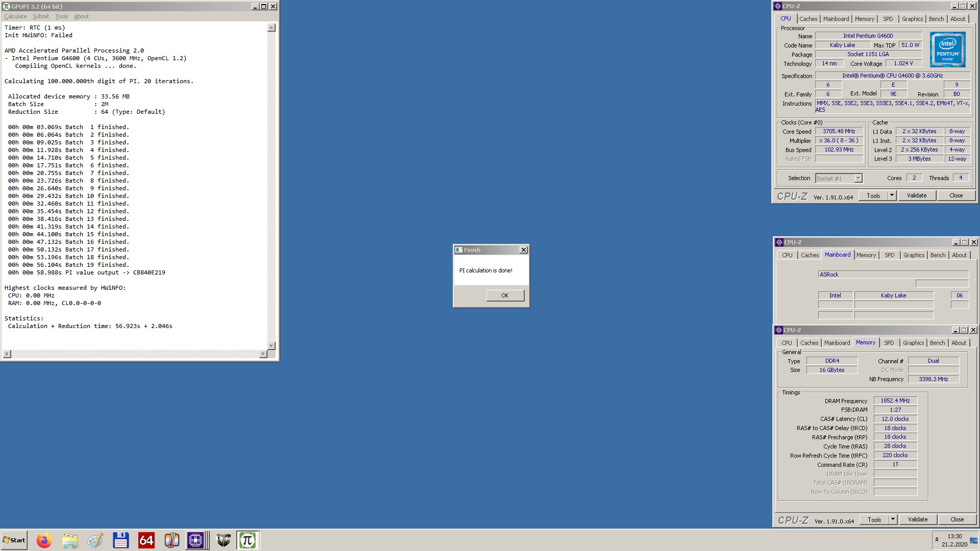Go to SPD tab in Memory CPU-Z window

[x=889, y=343]
